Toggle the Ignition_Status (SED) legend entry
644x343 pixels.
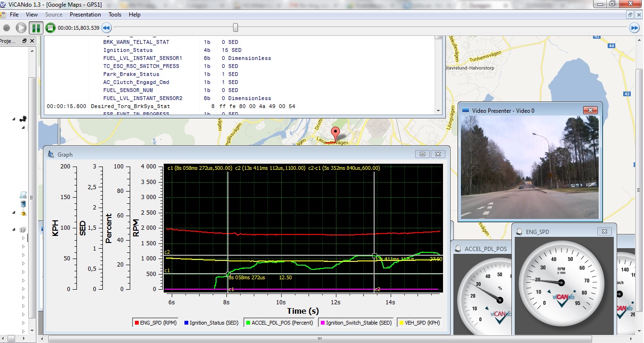[211, 323]
